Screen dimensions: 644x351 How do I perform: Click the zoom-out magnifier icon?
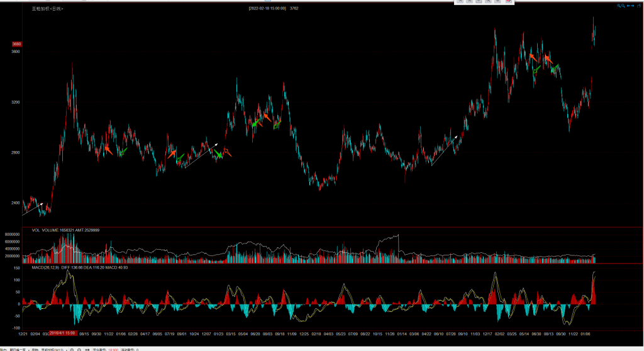click(x=624, y=5)
